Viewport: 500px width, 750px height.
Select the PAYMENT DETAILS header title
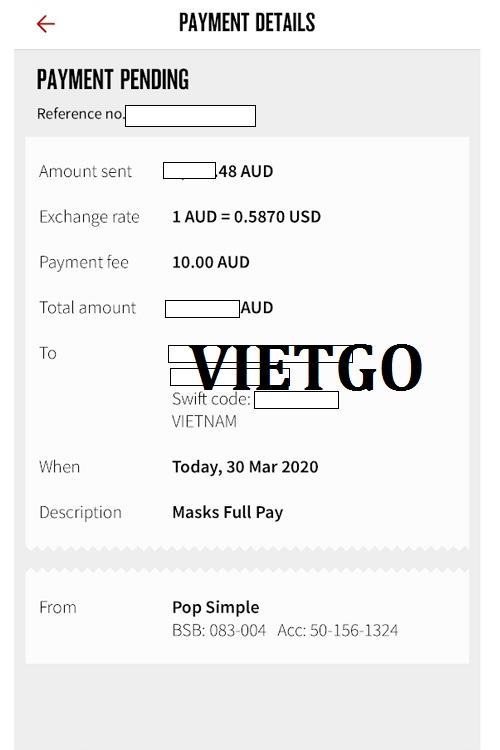coord(247,22)
